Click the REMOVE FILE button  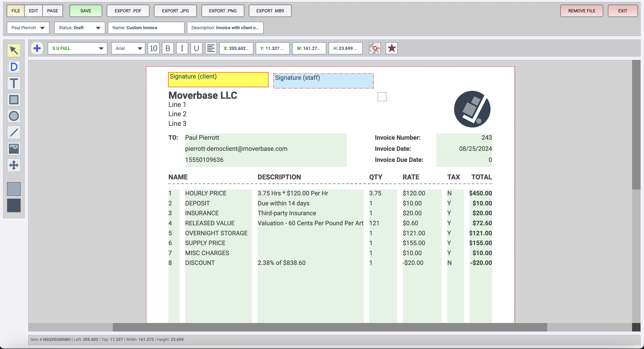[582, 11]
